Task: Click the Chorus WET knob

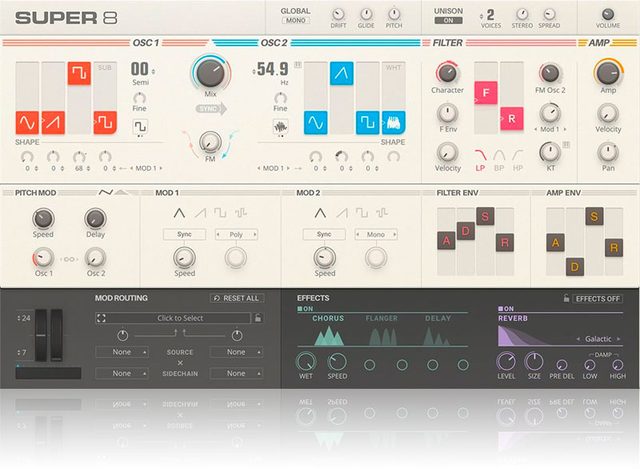Action: 306,362
